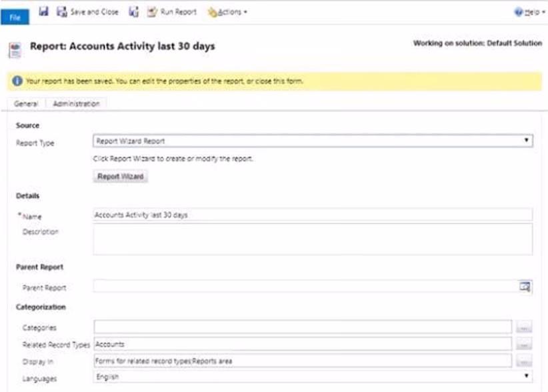Click inside the Description text area
The width and height of the screenshot is (548, 392).
pyautogui.click(x=312, y=239)
